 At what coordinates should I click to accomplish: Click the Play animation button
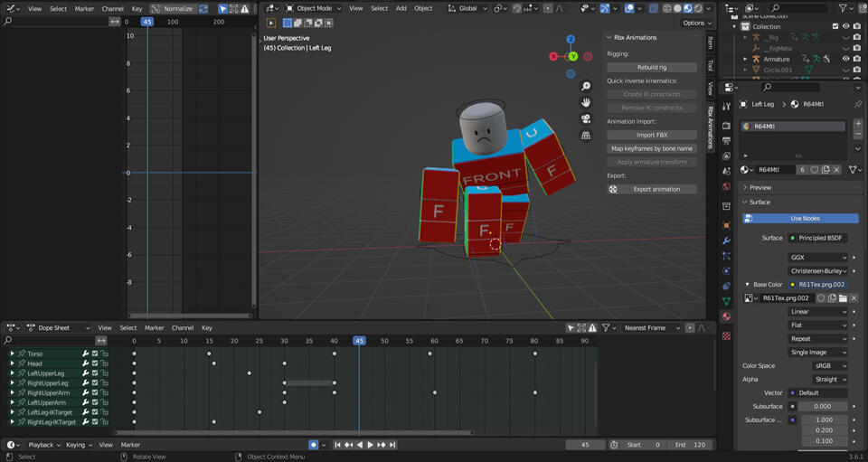pos(370,445)
